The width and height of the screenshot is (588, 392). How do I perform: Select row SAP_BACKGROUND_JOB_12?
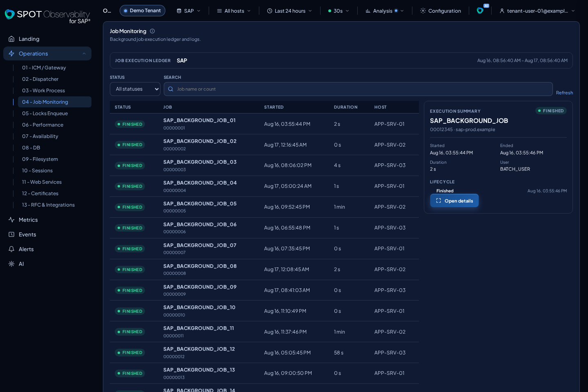[x=264, y=352]
